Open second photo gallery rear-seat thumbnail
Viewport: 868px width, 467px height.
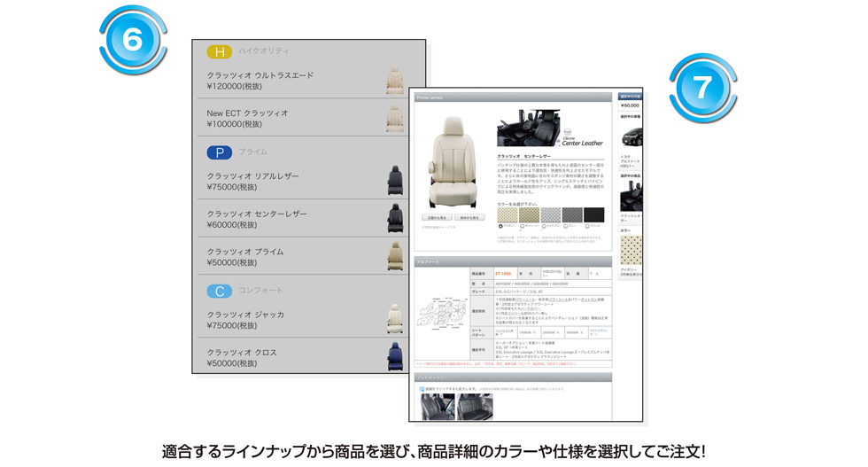tap(475, 407)
